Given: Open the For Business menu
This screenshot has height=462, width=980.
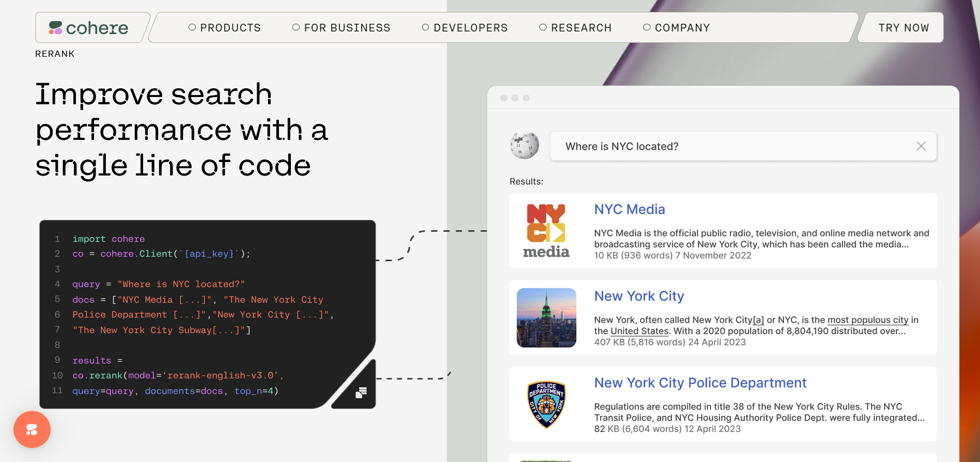Looking at the screenshot, I should tap(341, 28).
